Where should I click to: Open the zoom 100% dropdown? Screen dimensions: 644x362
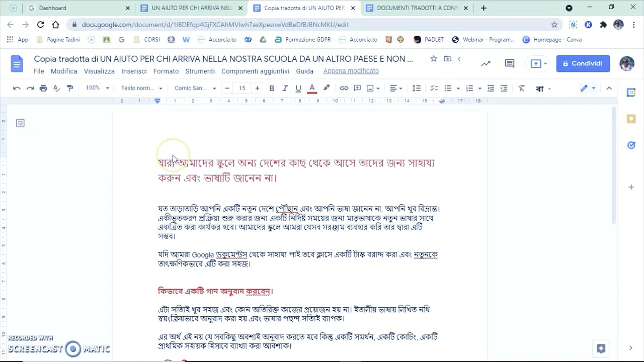[x=97, y=88]
